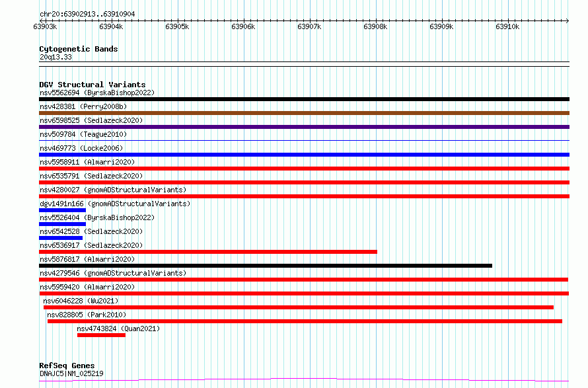Click the RefSeq Genes track title
Screen dimensions: 588x388
[x=67, y=366]
